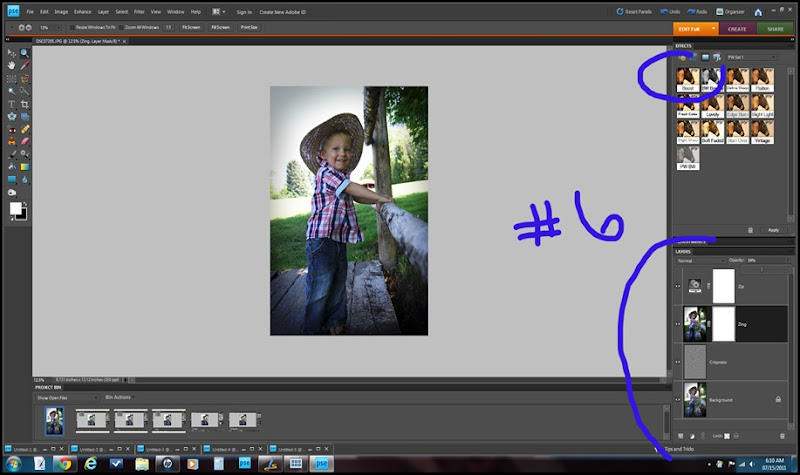This screenshot has width=800, height=475.
Task: Select the Gradient tool
Action: pos(24,166)
